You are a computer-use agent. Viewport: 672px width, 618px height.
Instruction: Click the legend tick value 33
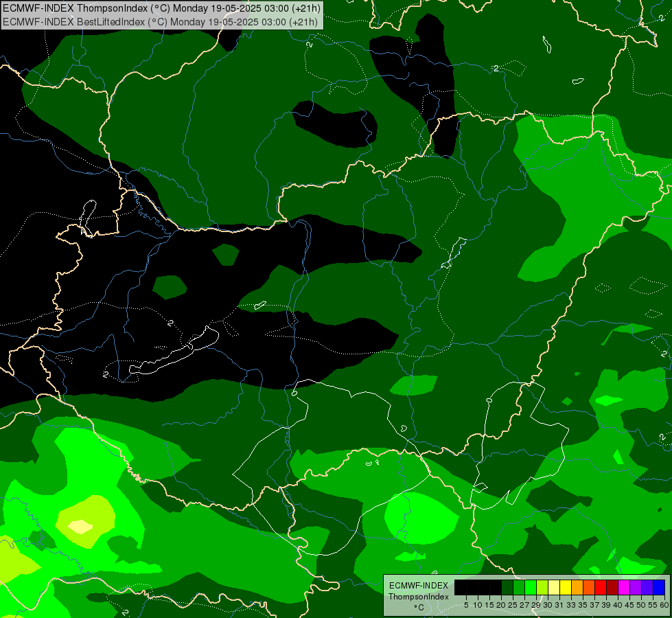571,605
